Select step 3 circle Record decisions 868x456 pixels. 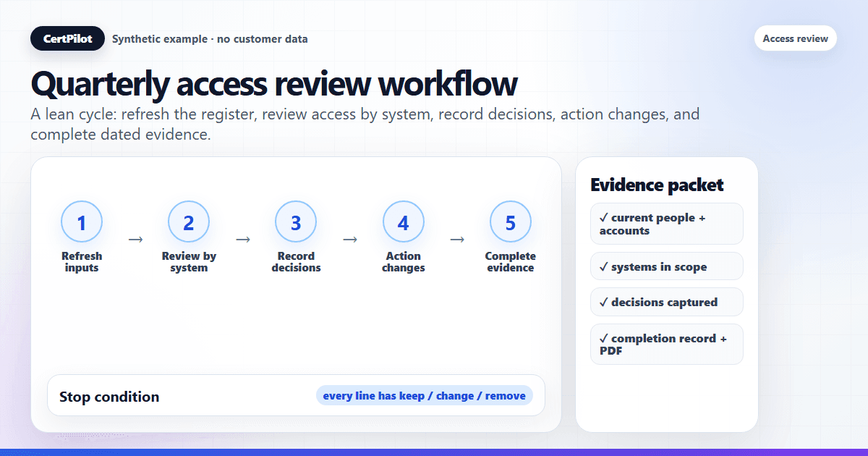click(x=296, y=222)
